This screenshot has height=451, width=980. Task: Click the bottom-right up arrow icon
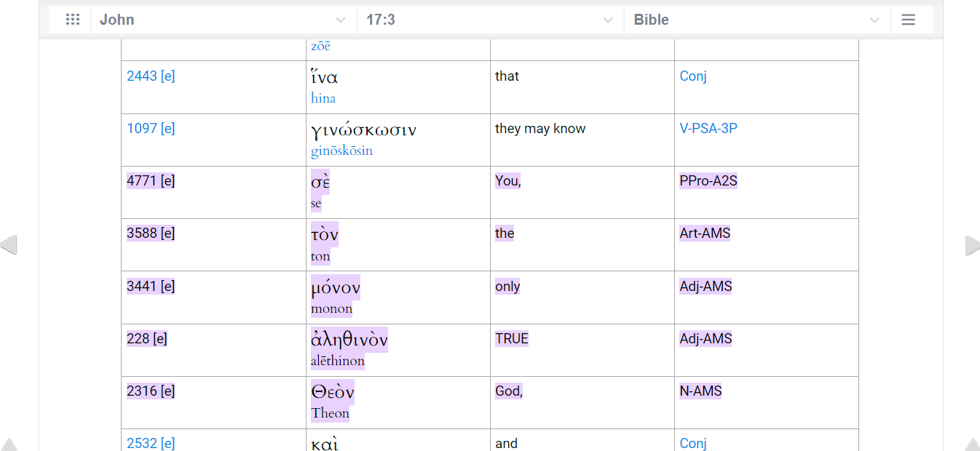pos(971,444)
